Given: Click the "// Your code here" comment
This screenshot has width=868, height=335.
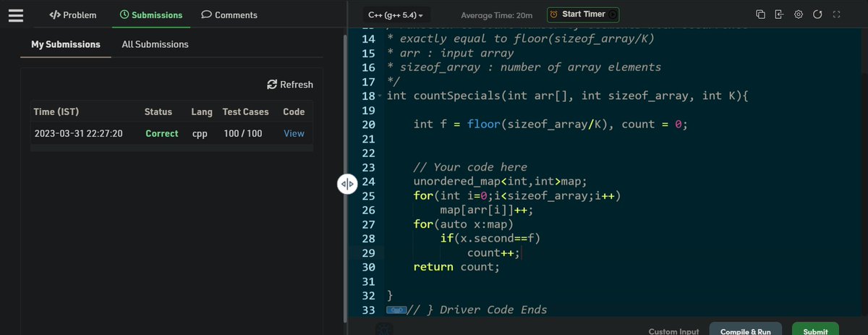Looking at the screenshot, I should (470, 167).
